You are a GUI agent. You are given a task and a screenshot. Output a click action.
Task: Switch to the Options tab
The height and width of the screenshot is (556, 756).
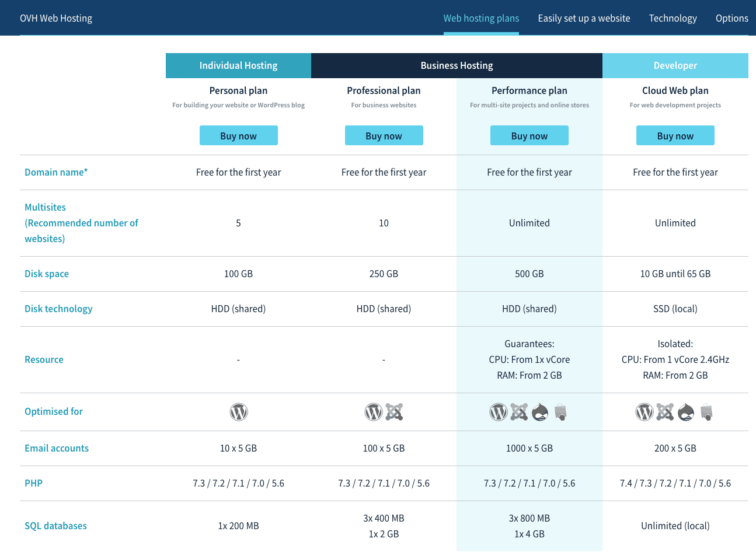[x=731, y=18]
